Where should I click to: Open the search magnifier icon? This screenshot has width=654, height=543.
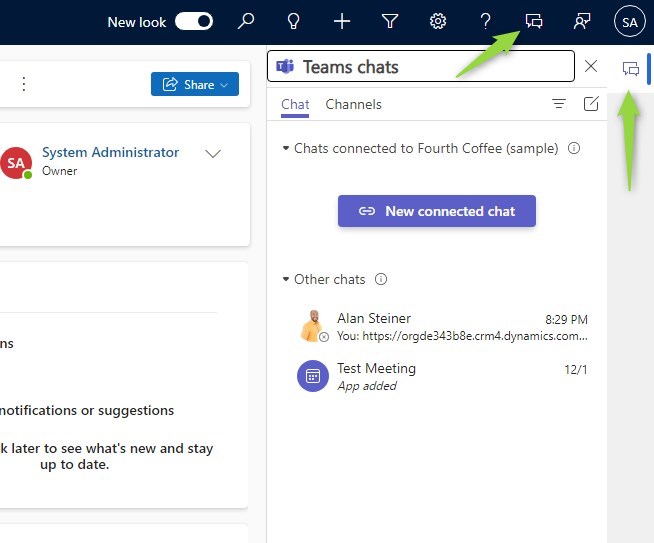pyautogui.click(x=245, y=21)
